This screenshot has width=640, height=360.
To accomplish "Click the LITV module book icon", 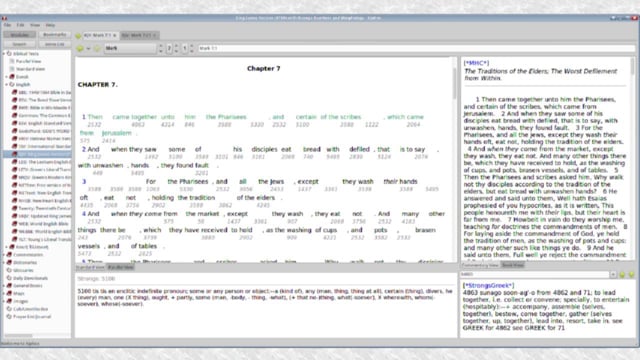I will pyautogui.click(x=14, y=169).
